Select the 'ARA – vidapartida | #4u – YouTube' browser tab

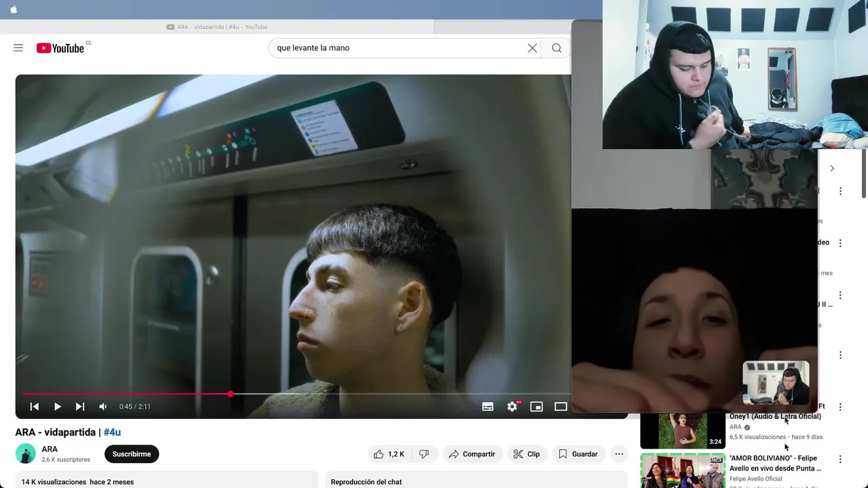[217, 27]
